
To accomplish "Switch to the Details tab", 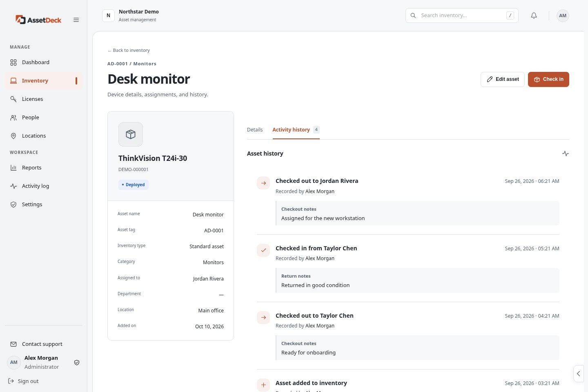I will coord(255,130).
